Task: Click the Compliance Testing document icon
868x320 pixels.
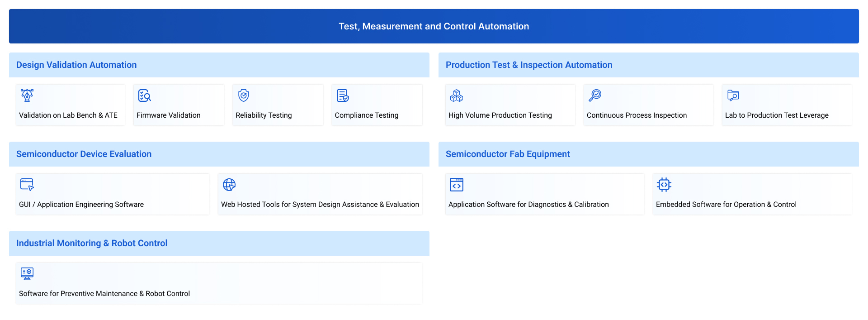Action: point(343,96)
